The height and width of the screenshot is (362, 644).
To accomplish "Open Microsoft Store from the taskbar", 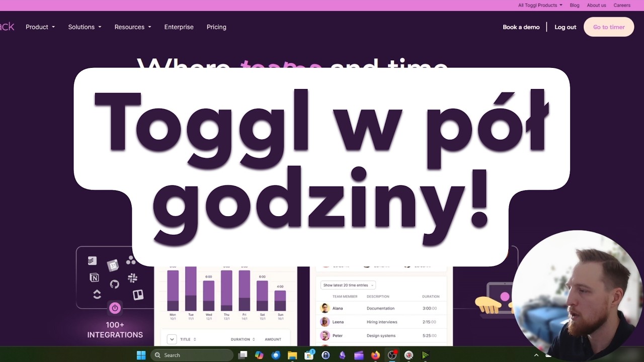I will click(x=309, y=355).
